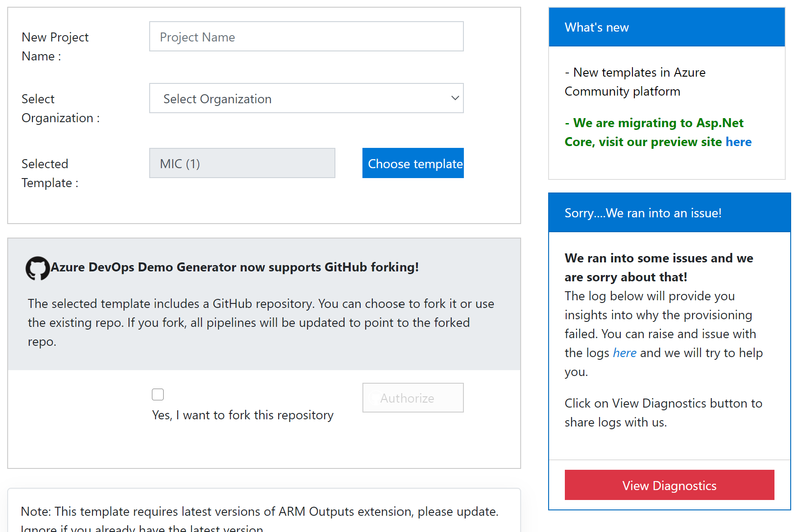Click the GitHub octocat icon

(x=38, y=268)
